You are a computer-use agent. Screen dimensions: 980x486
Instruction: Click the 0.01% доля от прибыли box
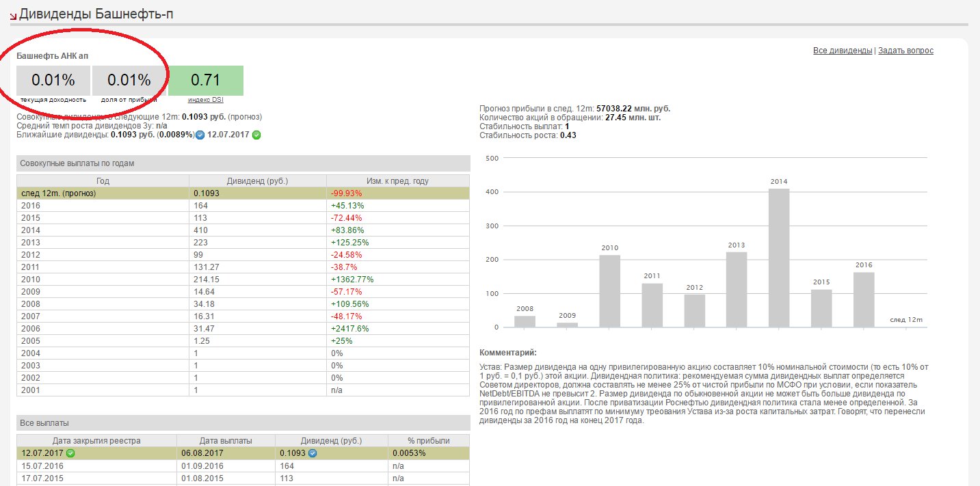tap(129, 81)
